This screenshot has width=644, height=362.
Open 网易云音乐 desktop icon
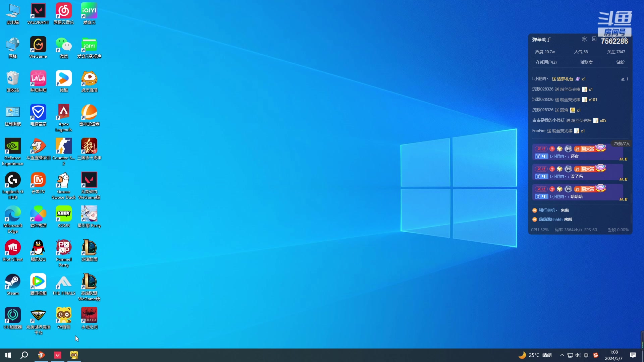pos(63,14)
